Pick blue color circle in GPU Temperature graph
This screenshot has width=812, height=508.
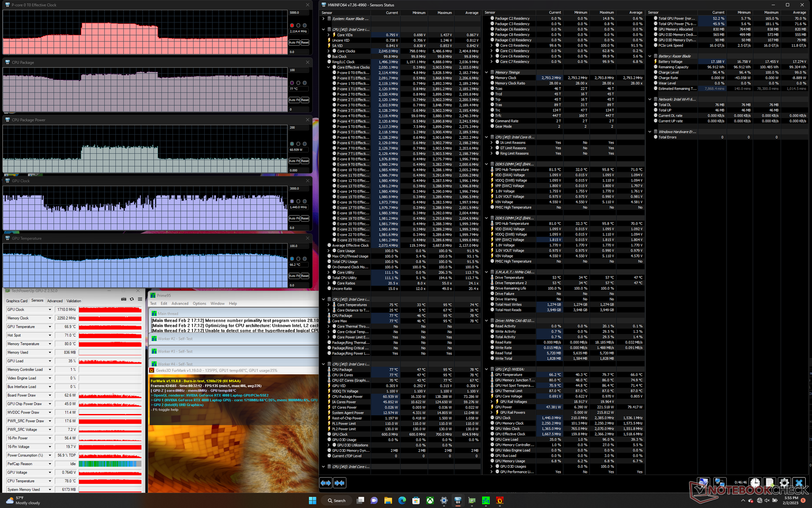click(292, 259)
